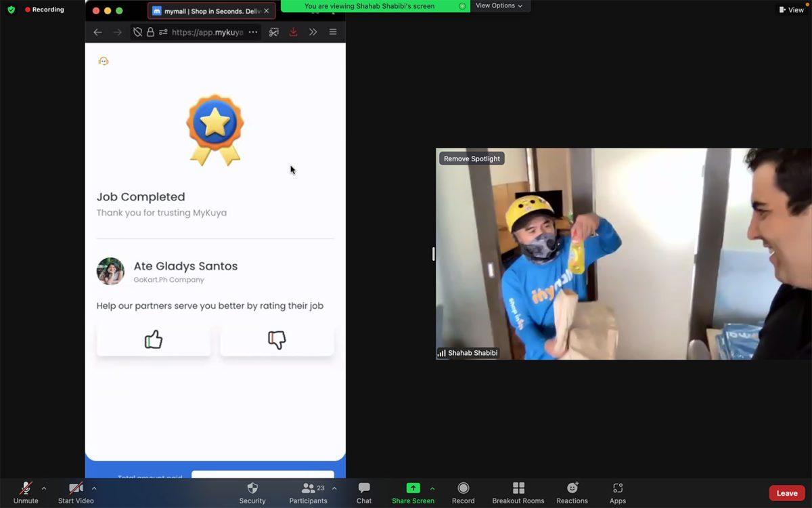Screen dimensions: 812x508
Task: Start recording with the Record button
Action: 463,492
